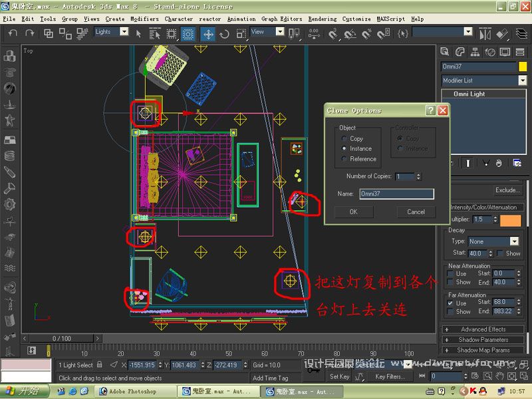Open the Modifiers menu
The width and height of the screenshot is (532, 399).
click(x=144, y=19)
